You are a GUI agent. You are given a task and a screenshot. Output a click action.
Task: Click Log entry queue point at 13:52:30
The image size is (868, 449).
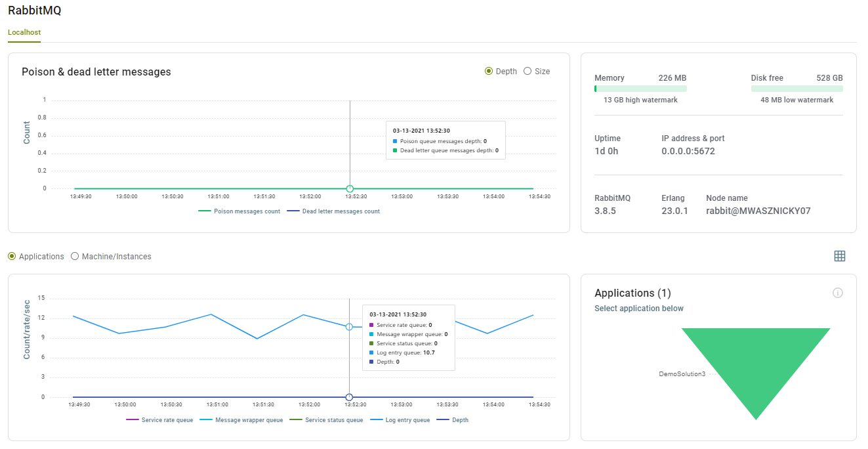pyautogui.click(x=349, y=326)
